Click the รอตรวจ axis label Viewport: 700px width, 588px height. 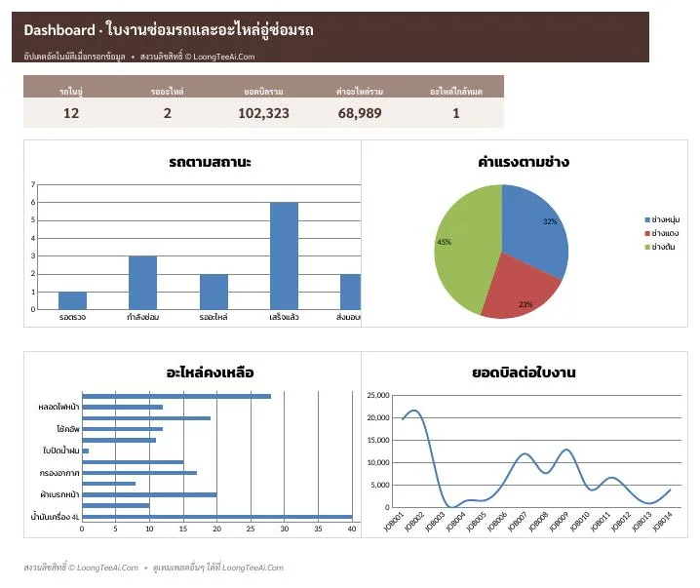[x=72, y=317]
